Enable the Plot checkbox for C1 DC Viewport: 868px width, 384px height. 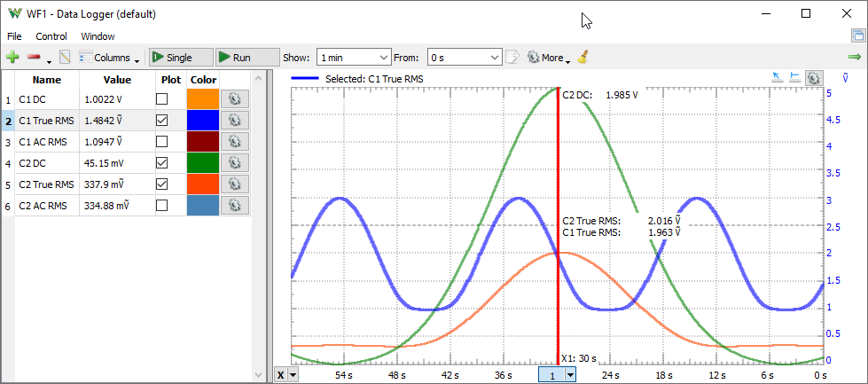click(161, 99)
